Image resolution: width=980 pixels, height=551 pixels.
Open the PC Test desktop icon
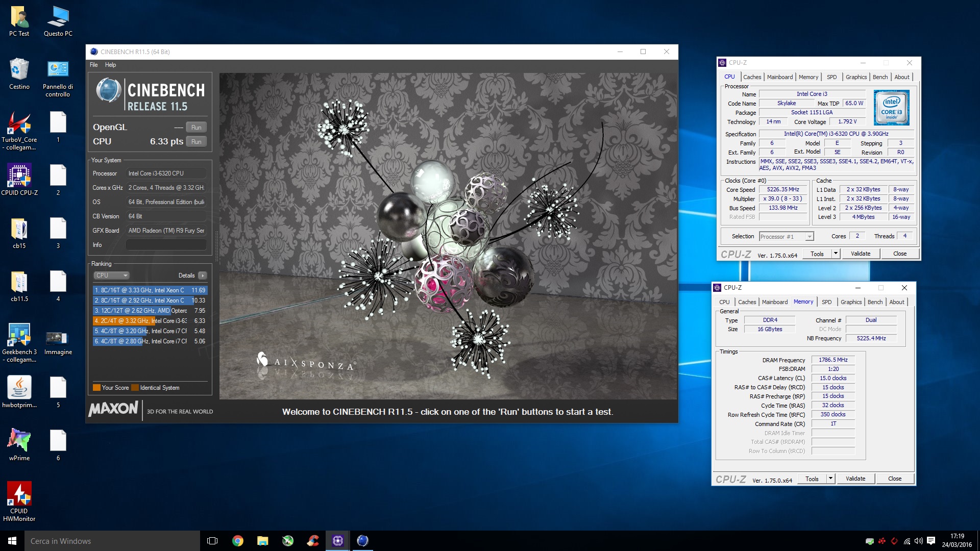(x=19, y=21)
